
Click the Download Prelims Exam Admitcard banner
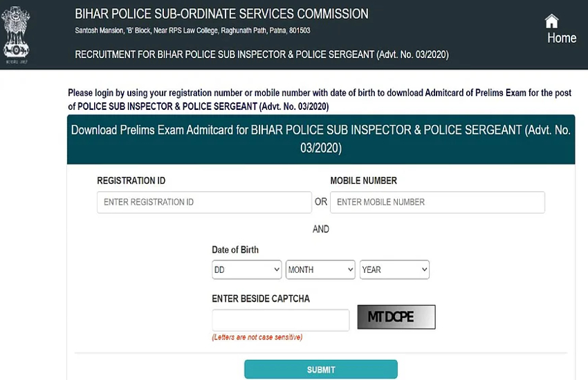click(321, 139)
